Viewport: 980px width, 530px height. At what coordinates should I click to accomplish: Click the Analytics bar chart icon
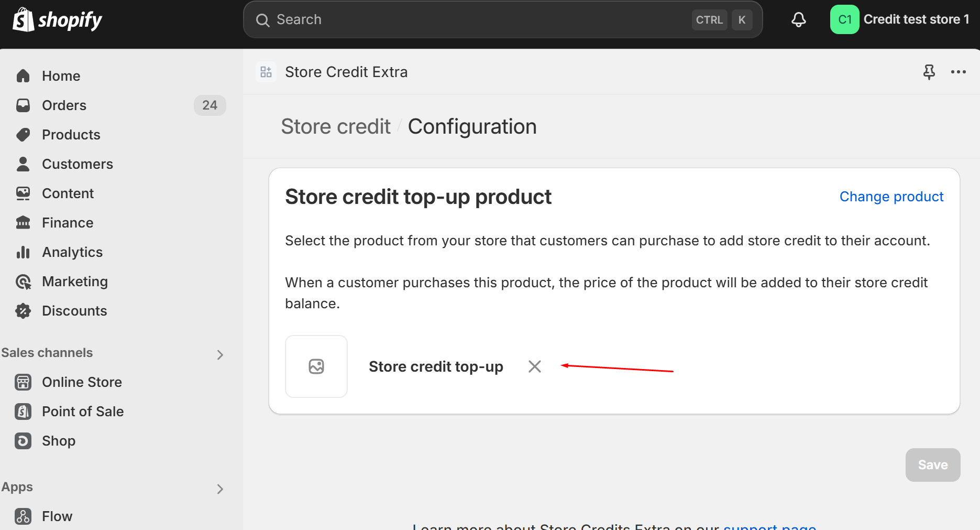coord(23,252)
